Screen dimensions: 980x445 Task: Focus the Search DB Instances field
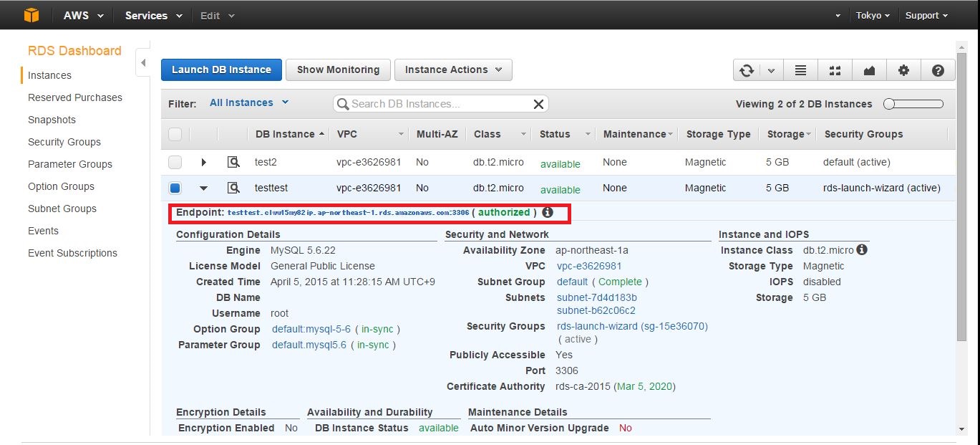click(x=440, y=104)
